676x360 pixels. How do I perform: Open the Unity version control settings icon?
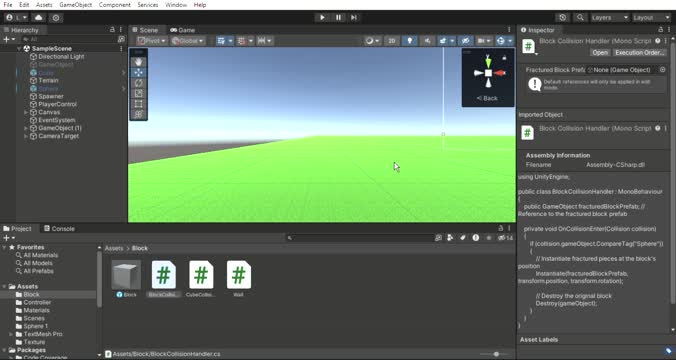[56, 18]
